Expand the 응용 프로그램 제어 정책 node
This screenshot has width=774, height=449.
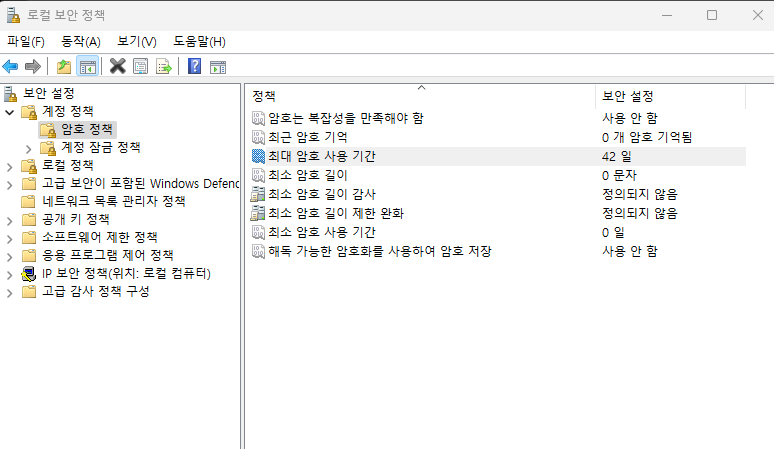9,257
